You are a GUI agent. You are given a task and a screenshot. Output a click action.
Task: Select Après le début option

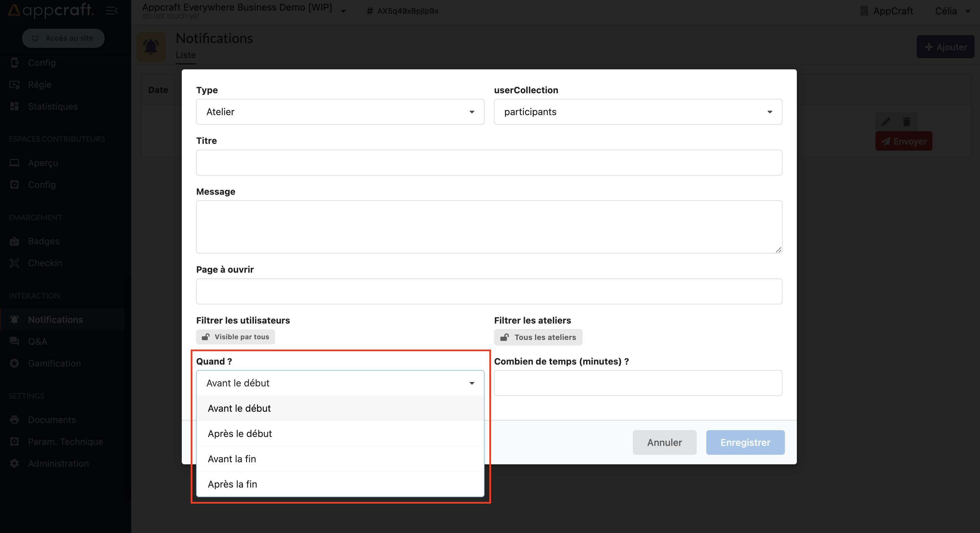tap(240, 434)
